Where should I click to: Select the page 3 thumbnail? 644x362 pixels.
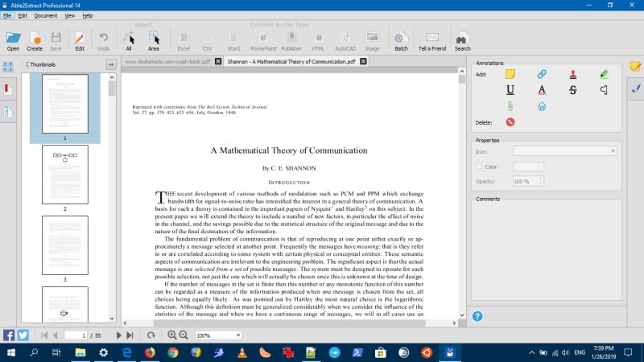click(65, 245)
